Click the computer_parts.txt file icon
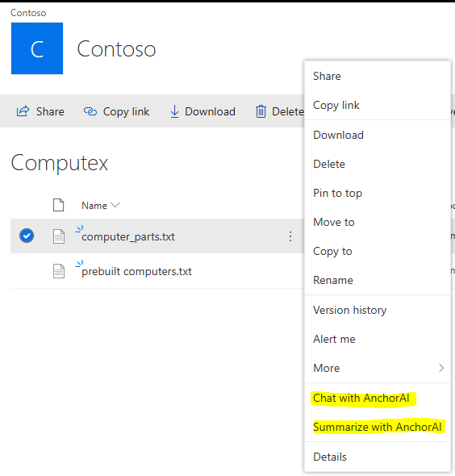Screen dimensions: 455x476 (59, 236)
